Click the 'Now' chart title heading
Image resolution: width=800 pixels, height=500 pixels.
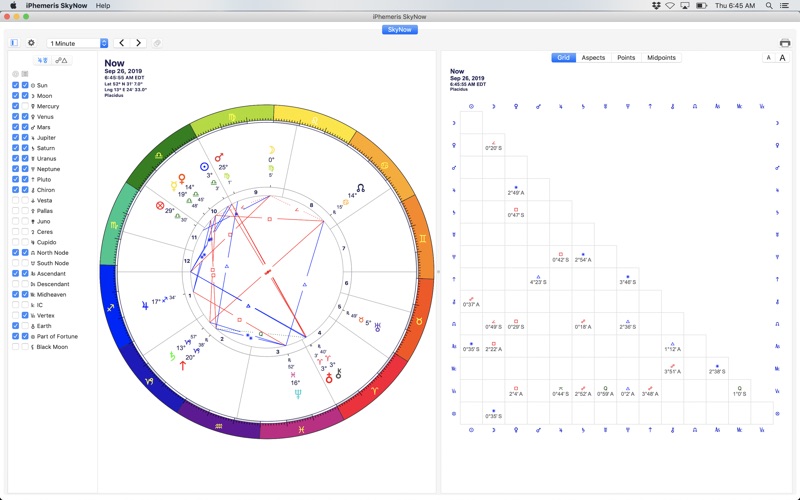pos(114,63)
